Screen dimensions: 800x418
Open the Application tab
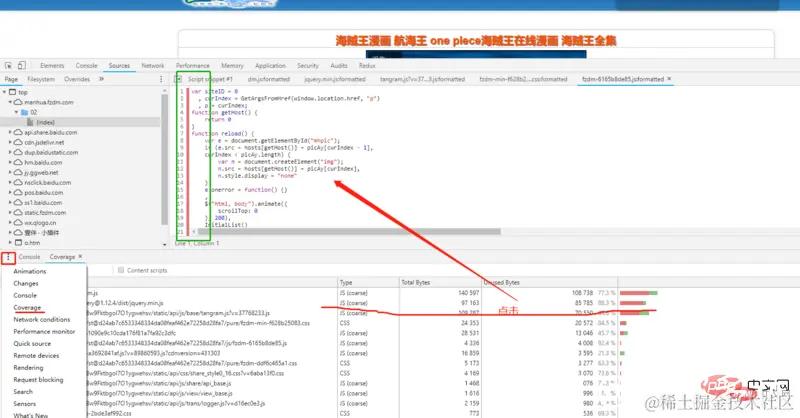point(270,66)
